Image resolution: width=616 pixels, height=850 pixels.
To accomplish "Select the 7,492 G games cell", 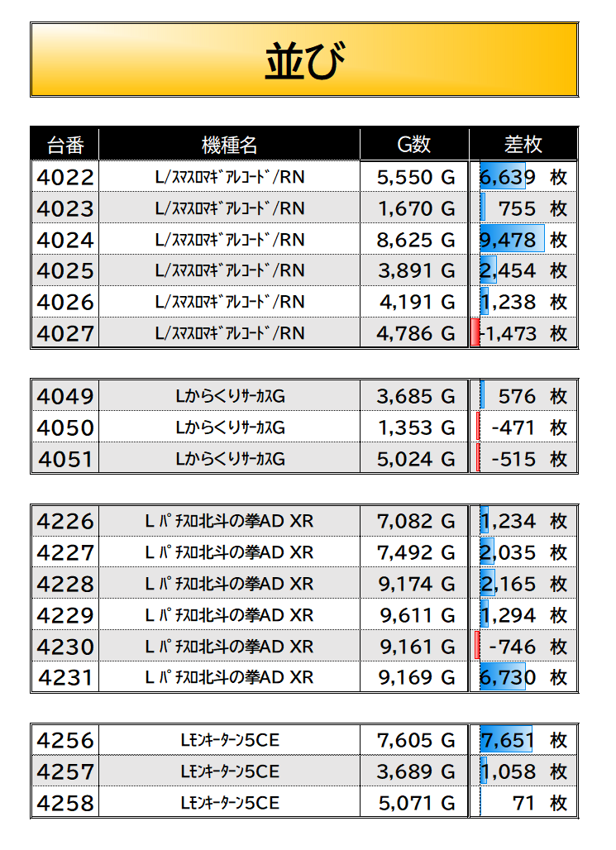I will [414, 552].
